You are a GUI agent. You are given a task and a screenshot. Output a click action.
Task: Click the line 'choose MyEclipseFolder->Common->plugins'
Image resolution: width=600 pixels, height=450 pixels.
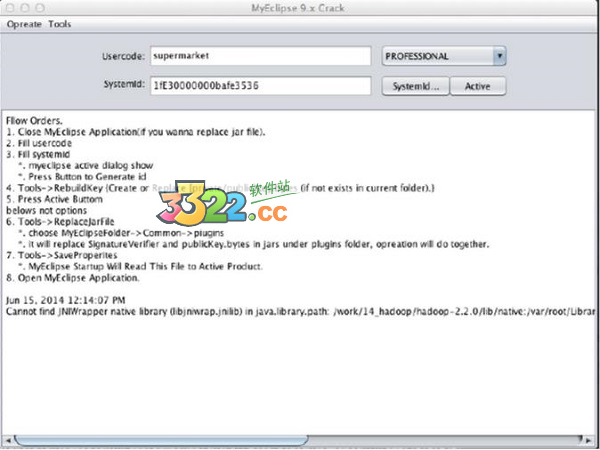click(121, 233)
